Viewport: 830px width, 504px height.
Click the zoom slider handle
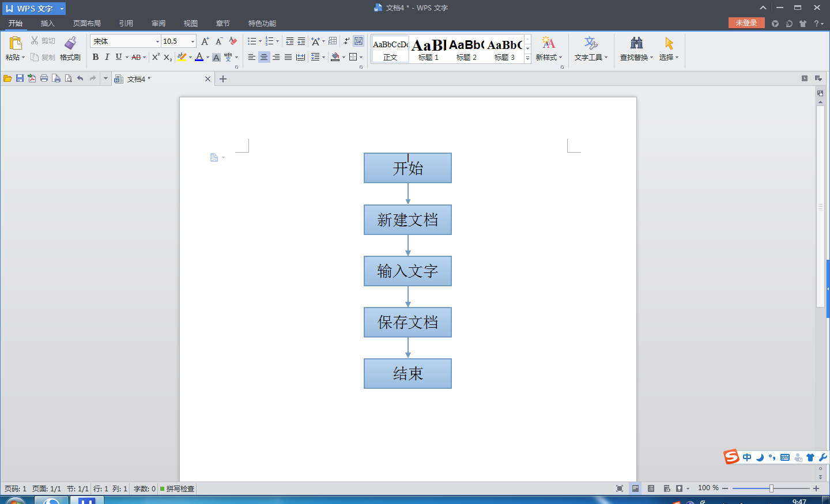tap(771, 488)
